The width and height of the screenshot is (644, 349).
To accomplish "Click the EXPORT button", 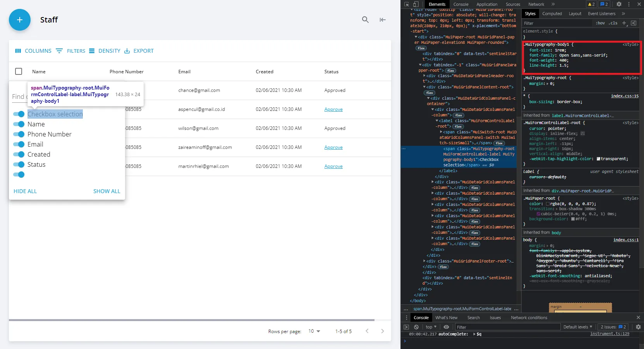I will [x=139, y=51].
